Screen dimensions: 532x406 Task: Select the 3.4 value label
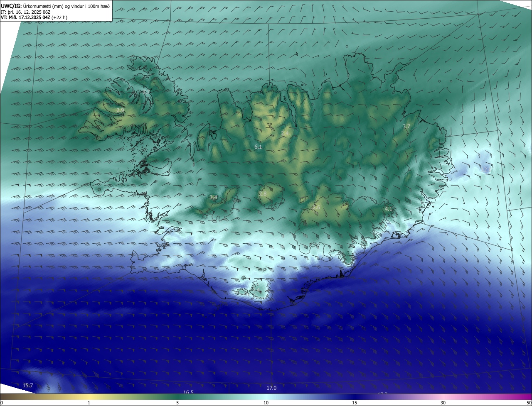[213, 197]
